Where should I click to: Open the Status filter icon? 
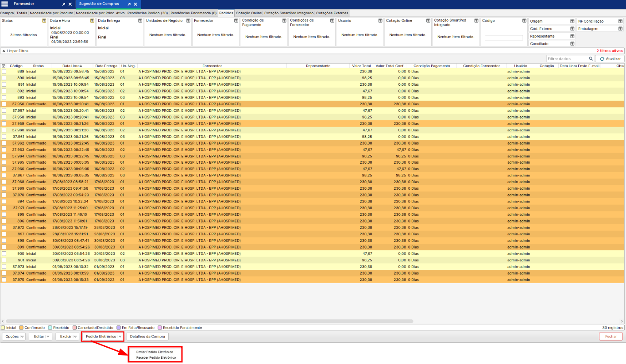tap(44, 21)
